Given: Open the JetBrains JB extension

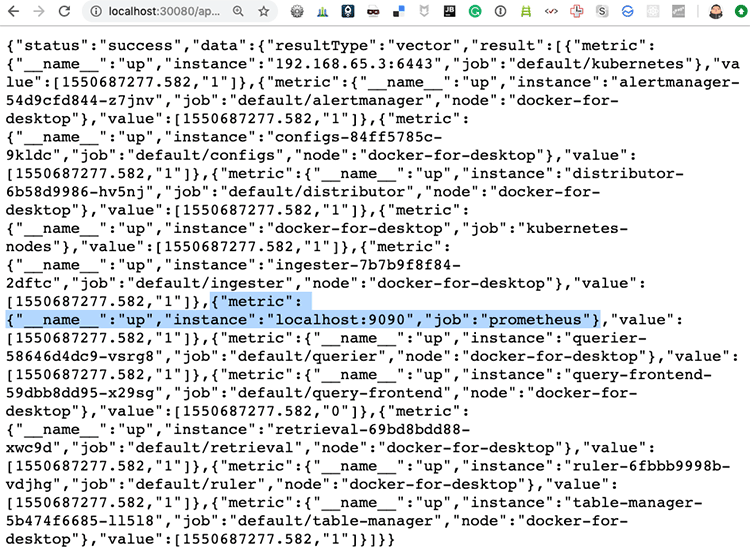Looking at the screenshot, I should point(449,11).
